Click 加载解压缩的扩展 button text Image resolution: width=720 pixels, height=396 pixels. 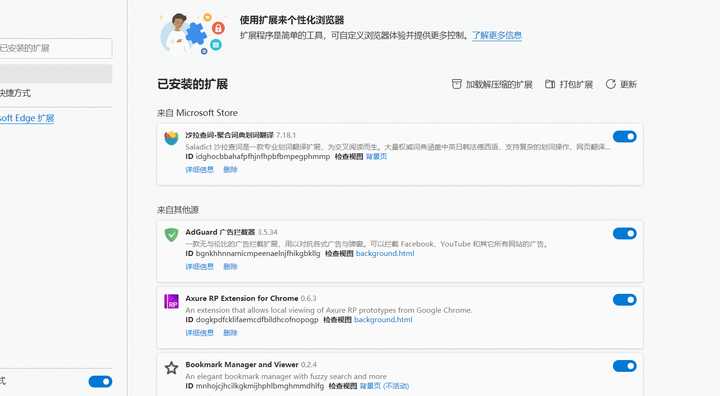click(x=499, y=85)
